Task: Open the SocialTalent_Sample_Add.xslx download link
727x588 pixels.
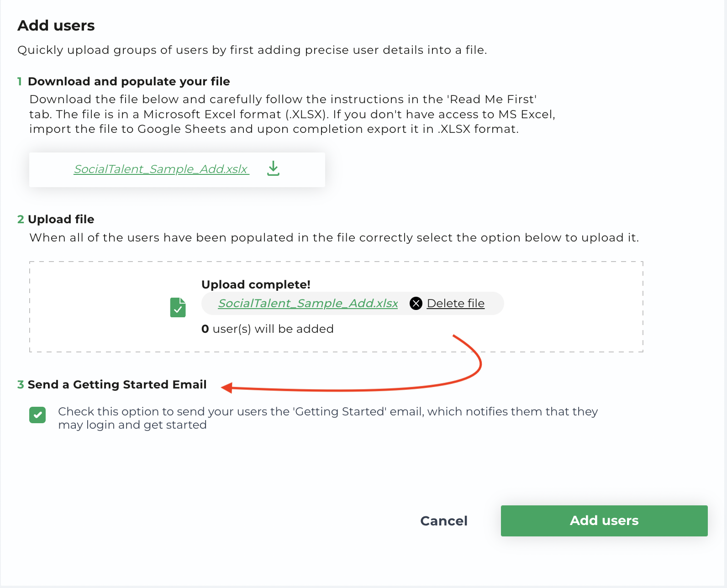Action: (x=161, y=169)
